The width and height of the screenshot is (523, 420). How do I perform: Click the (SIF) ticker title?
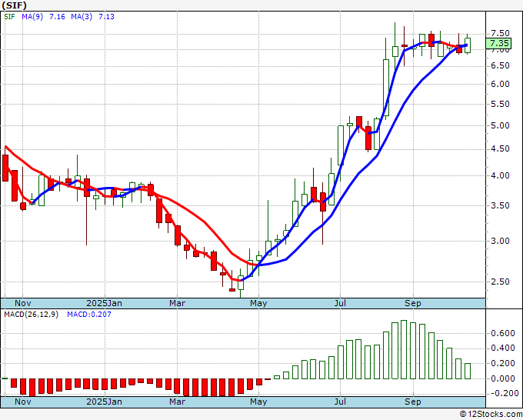[16, 6]
